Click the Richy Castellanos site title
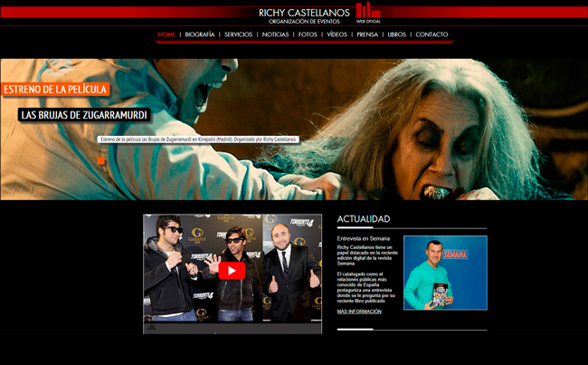588x365 pixels. (304, 13)
